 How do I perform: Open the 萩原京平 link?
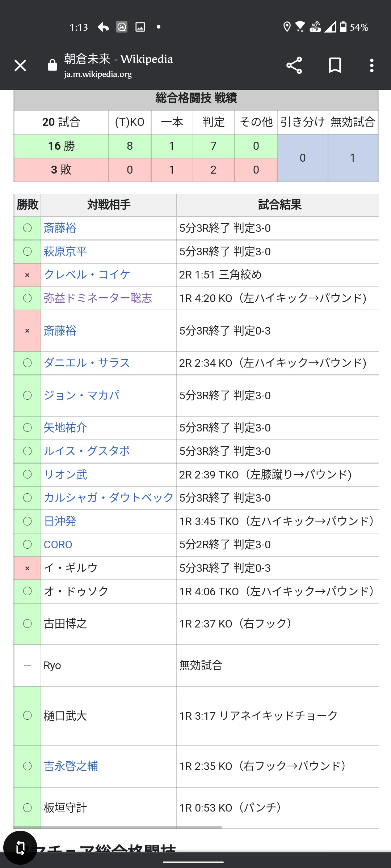pos(66,252)
